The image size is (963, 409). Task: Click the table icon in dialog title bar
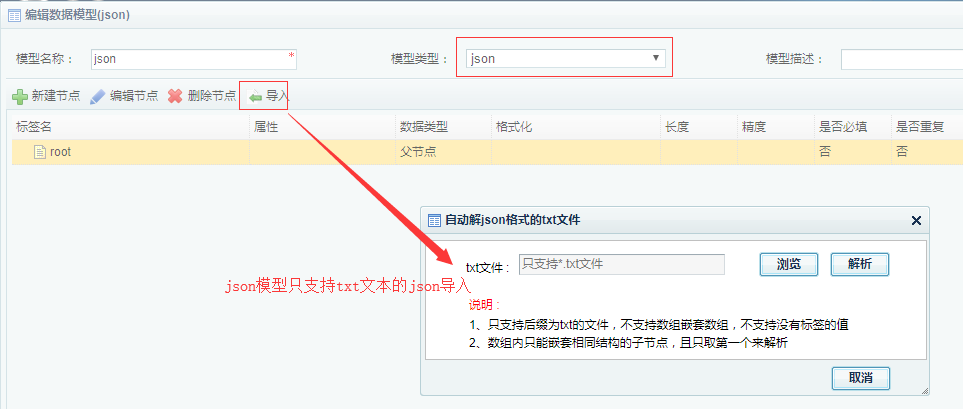click(434, 220)
